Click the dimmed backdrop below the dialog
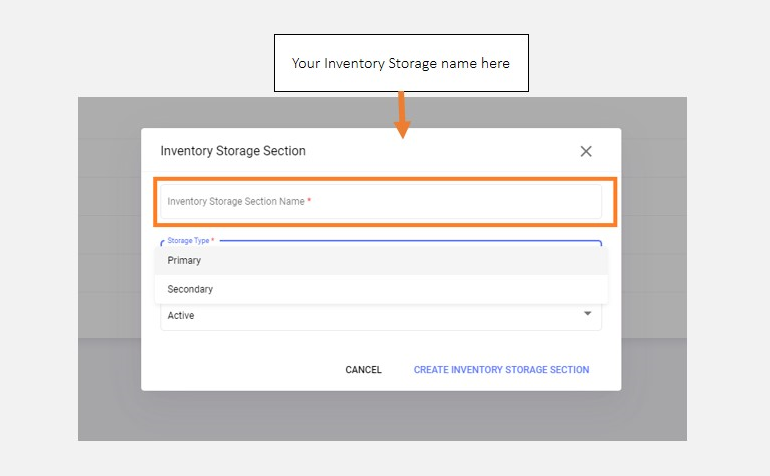Viewport: 770px width, 476px height. pos(380,415)
